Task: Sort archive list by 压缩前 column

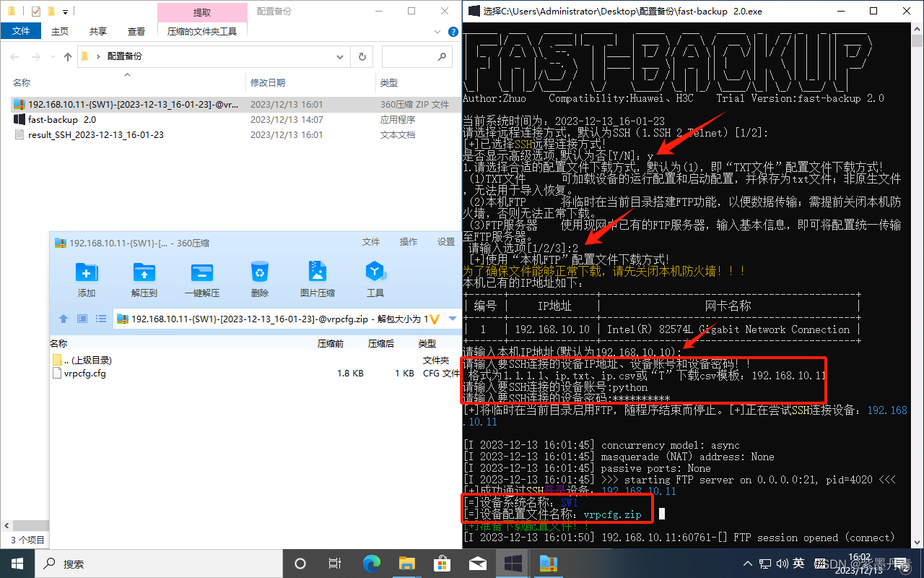Action: 331,343
